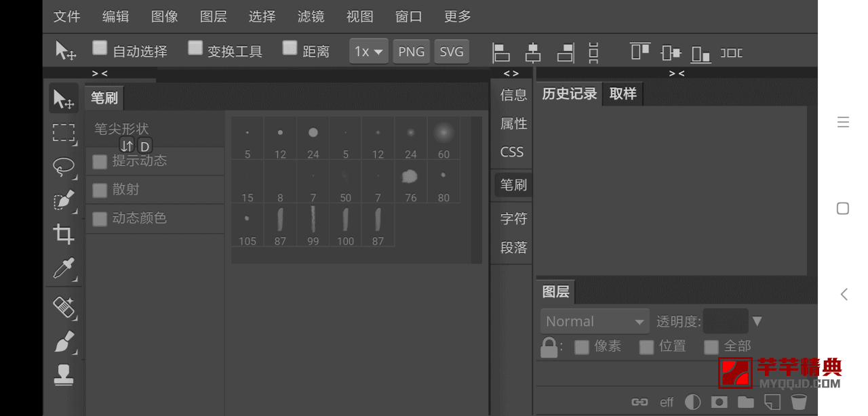Open the 滤镜 menu
Screen dimensions: 868x416
311,16
